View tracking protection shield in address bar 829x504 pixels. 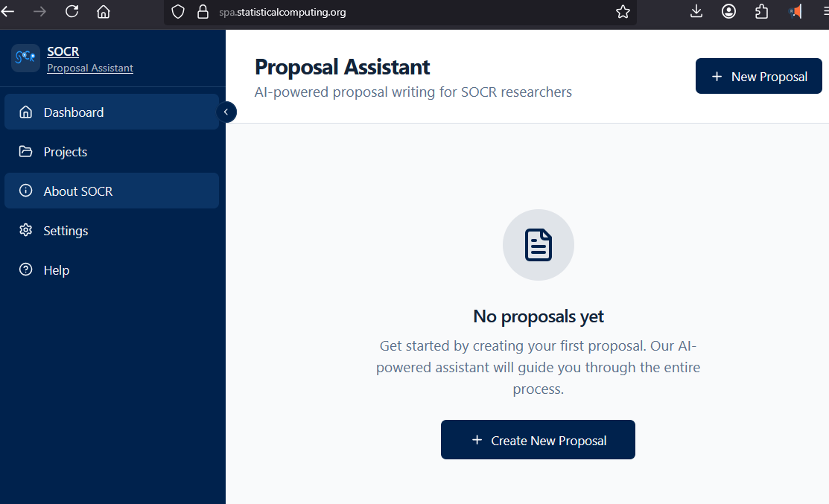click(x=177, y=12)
